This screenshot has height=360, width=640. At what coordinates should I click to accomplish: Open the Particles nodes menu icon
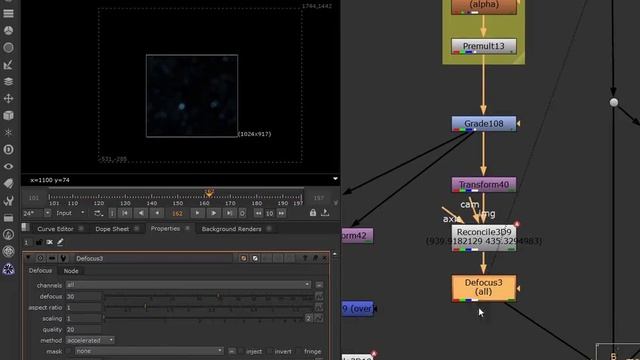coord(8,133)
